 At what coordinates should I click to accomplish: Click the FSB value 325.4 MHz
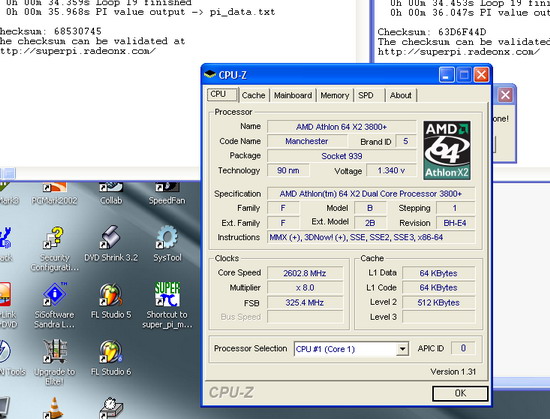point(305,303)
